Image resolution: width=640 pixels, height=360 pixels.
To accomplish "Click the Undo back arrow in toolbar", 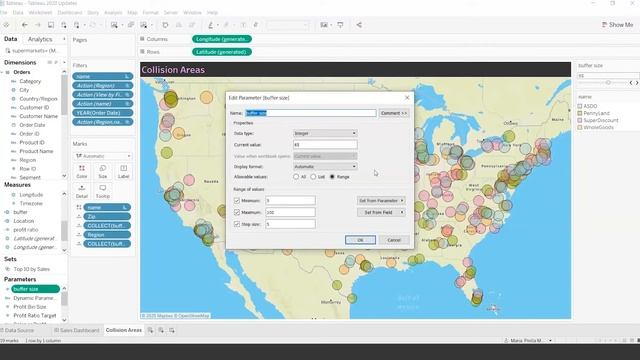I will click(x=24, y=25).
